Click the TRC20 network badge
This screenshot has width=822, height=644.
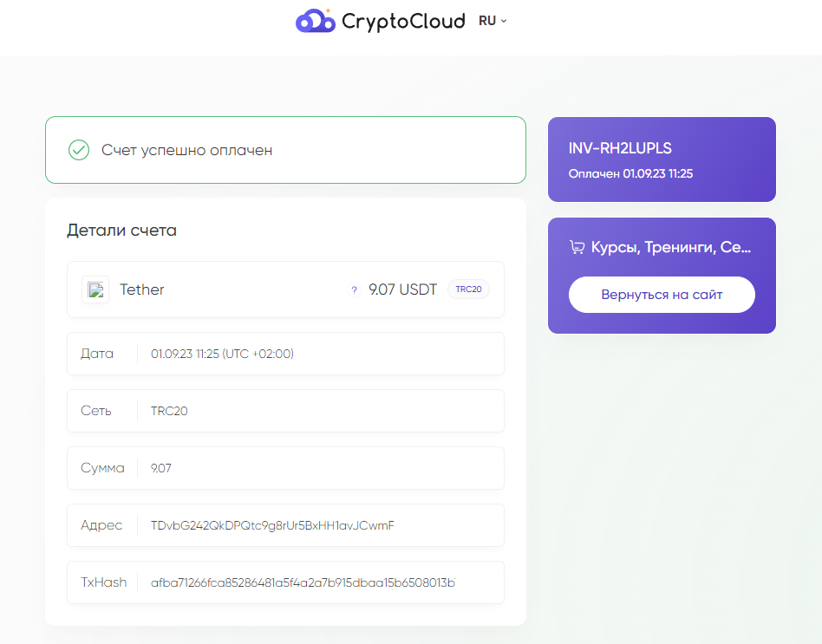coord(468,289)
